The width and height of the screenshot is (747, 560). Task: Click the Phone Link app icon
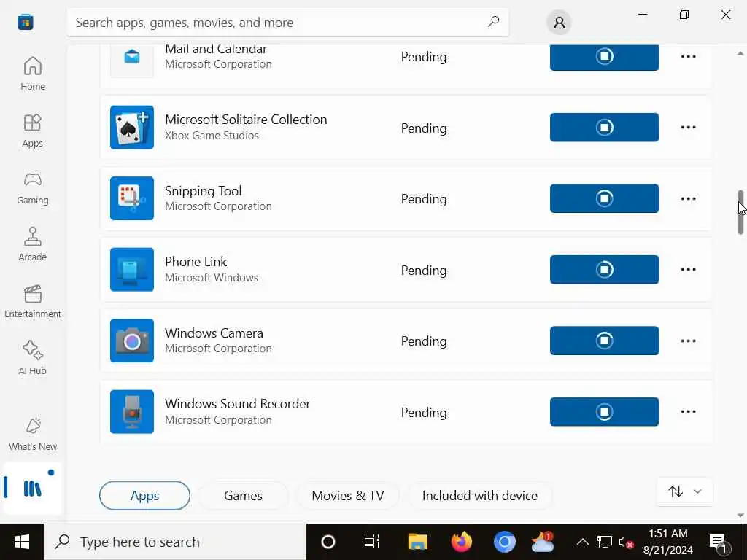coord(132,270)
